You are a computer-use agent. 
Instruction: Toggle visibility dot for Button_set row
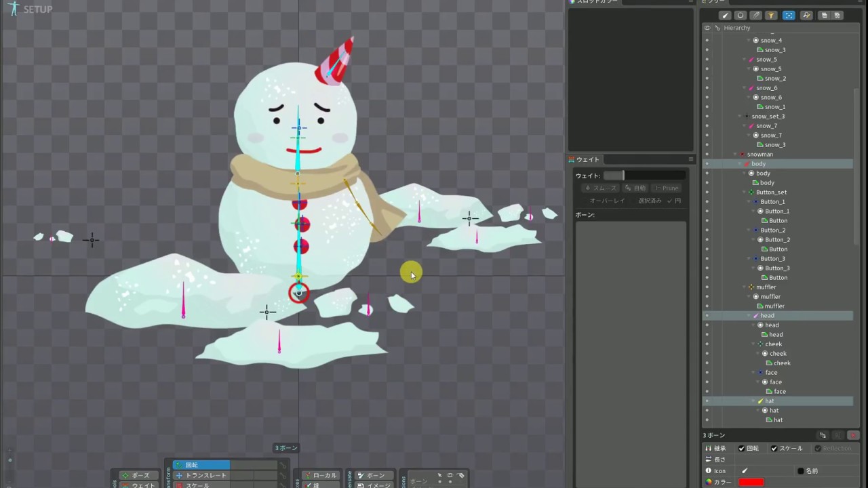(707, 192)
